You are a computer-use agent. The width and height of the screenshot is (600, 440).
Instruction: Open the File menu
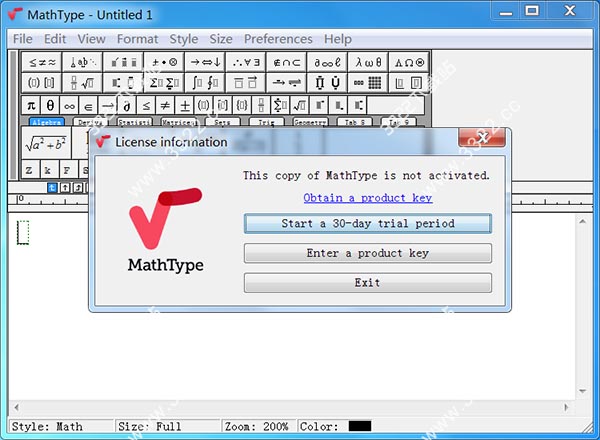click(23, 39)
